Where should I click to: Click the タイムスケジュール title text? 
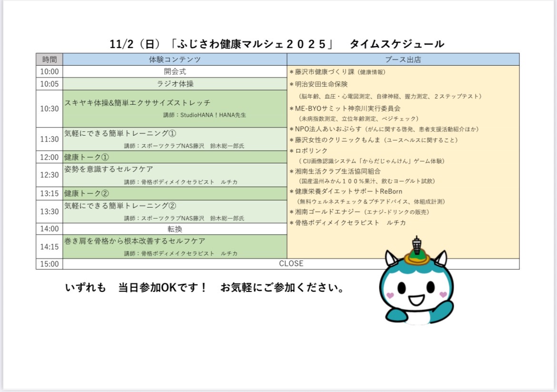click(397, 44)
